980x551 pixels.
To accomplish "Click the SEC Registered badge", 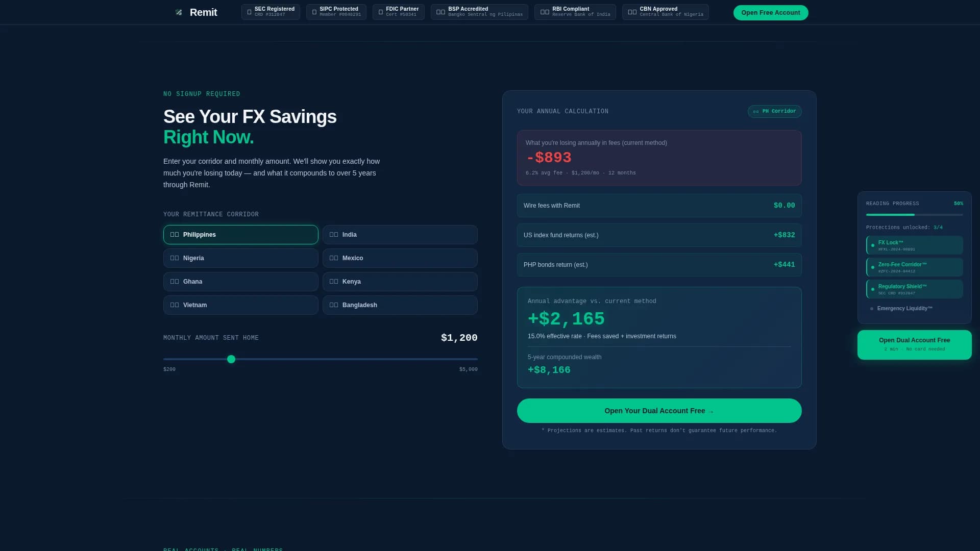I will 271,12.
